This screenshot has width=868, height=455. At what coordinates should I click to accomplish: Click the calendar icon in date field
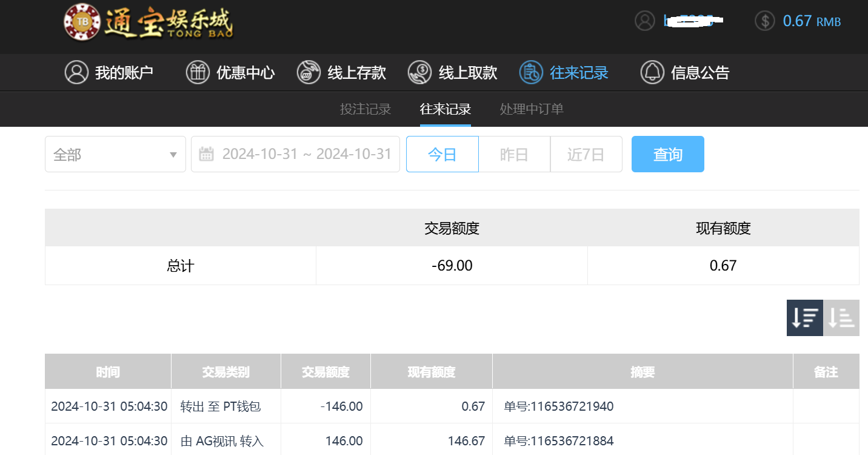click(x=206, y=154)
